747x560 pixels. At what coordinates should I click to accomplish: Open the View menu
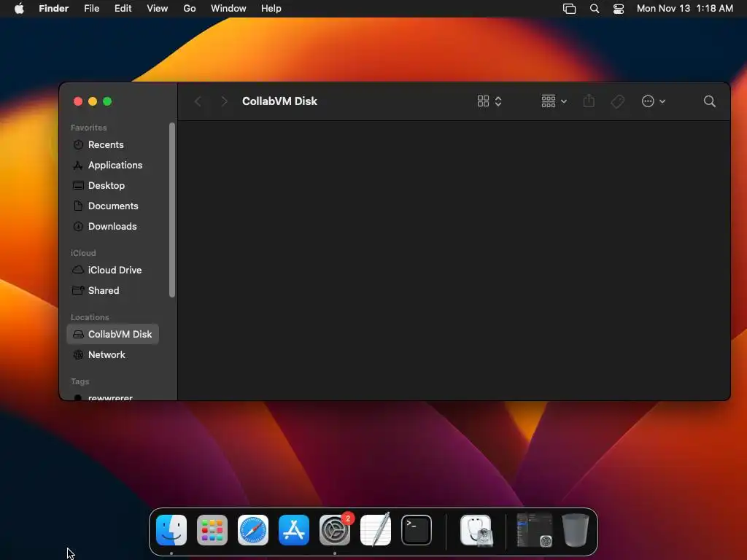(x=158, y=9)
